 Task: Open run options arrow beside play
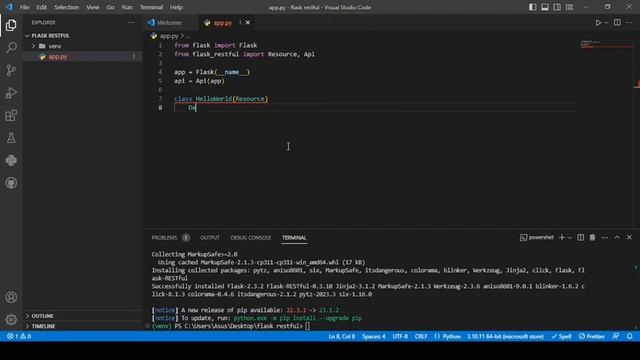(x=606, y=23)
